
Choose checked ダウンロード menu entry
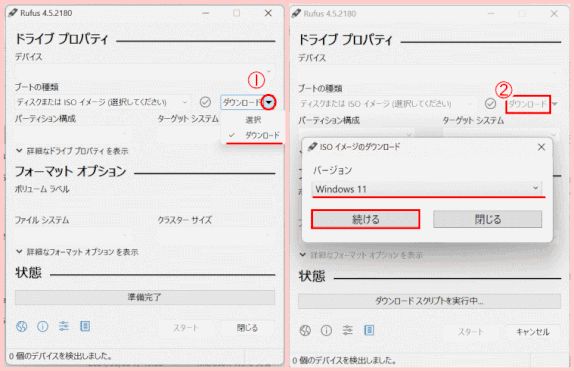click(253, 135)
